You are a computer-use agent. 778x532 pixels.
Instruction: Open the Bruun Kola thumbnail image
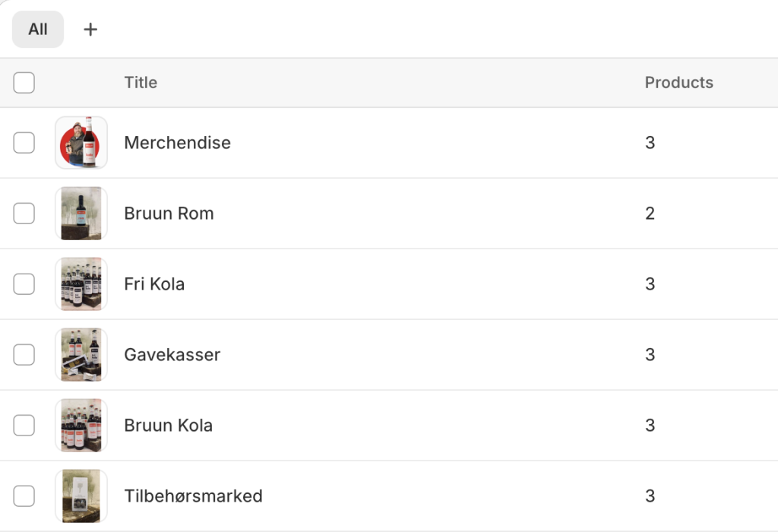tap(81, 426)
